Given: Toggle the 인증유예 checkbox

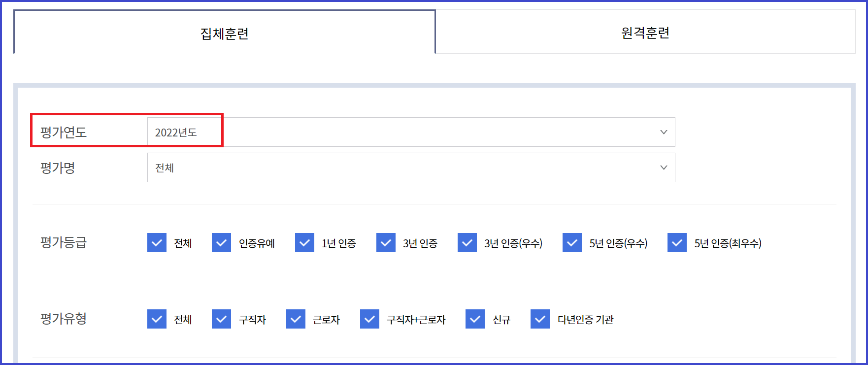Looking at the screenshot, I should point(221,242).
